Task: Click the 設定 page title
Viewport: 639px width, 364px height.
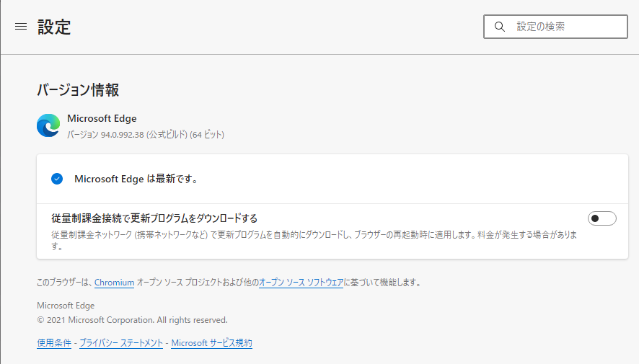Action: click(54, 27)
